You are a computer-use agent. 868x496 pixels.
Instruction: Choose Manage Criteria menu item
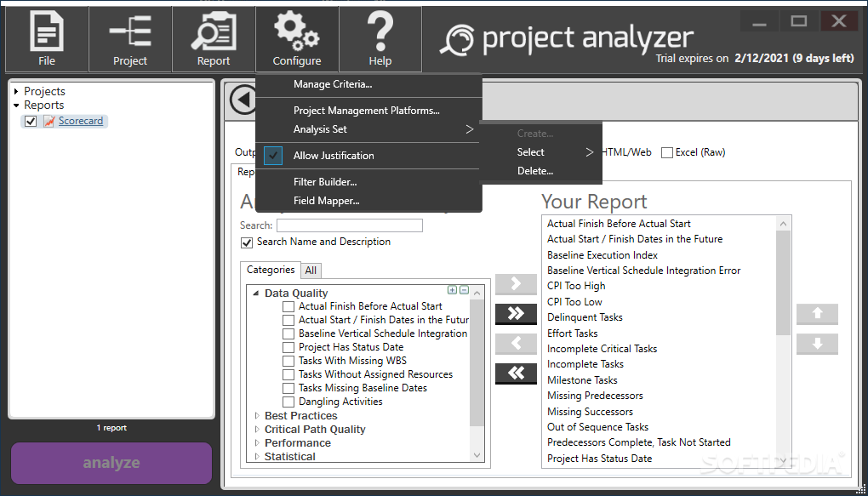click(368, 84)
